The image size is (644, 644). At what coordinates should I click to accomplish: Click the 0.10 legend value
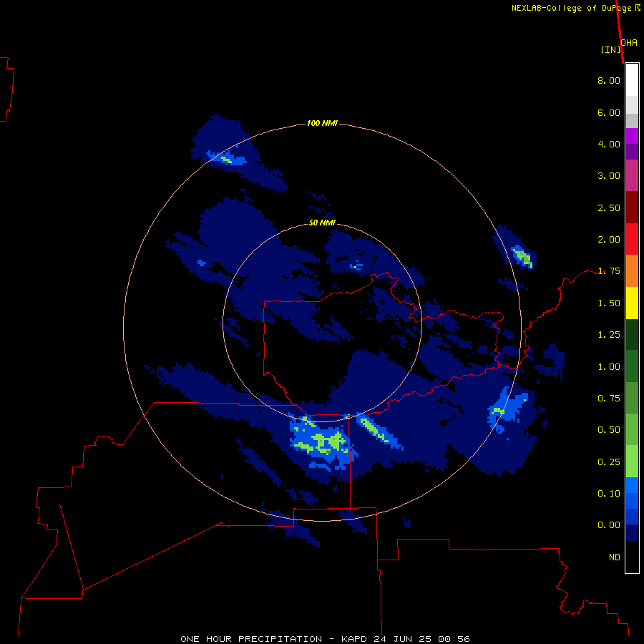[x=609, y=494]
